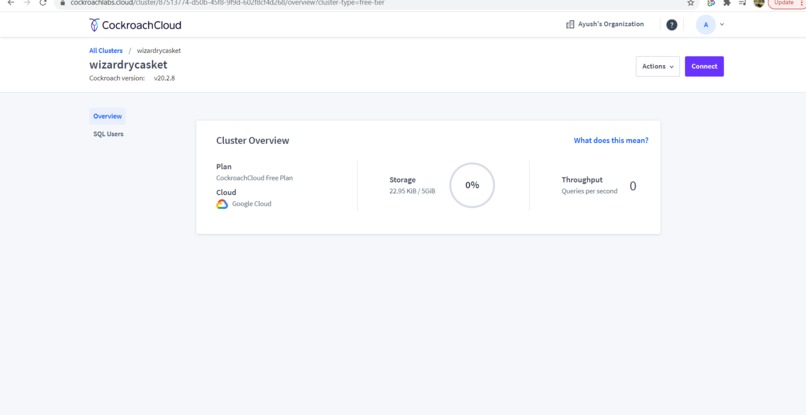Click the CockroachCloud logo icon

94,25
